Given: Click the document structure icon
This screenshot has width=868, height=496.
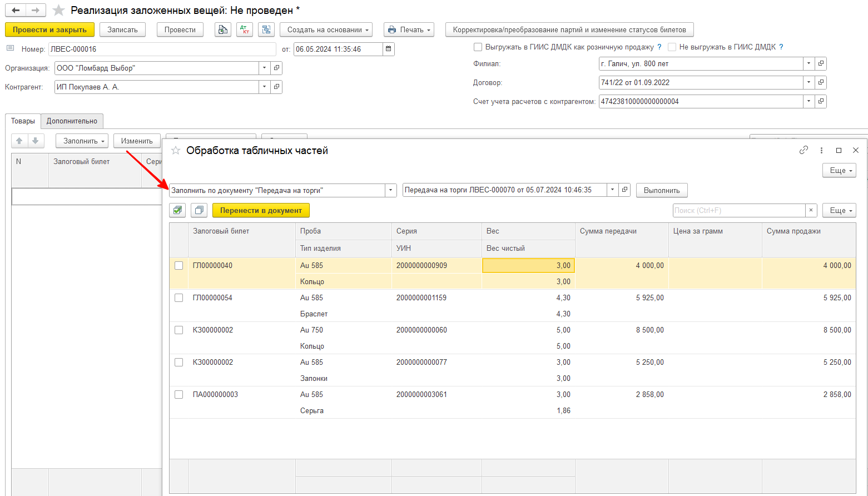Looking at the screenshot, I should pos(266,30).
